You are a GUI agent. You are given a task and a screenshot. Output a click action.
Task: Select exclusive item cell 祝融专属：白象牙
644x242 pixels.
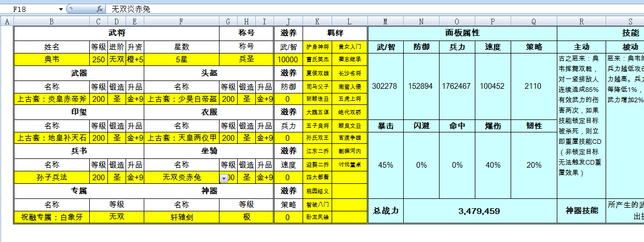(x=51, y=217)
